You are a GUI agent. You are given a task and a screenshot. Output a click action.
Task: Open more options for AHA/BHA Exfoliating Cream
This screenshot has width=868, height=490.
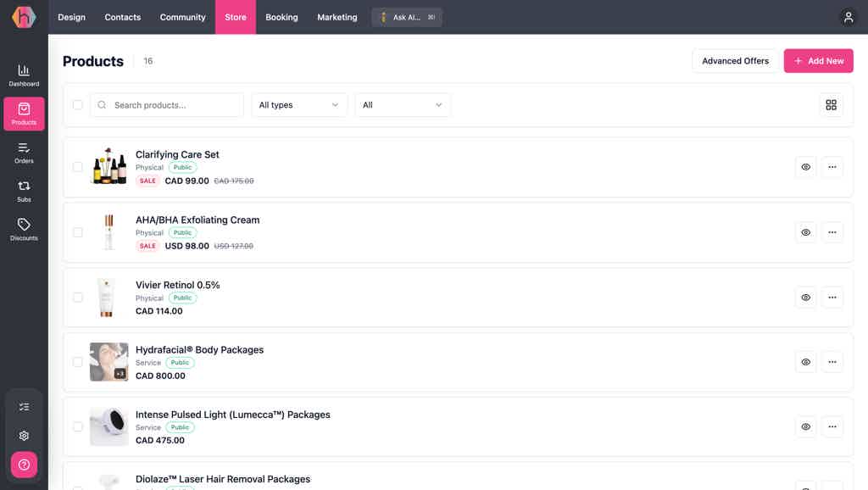click(832, 232)
